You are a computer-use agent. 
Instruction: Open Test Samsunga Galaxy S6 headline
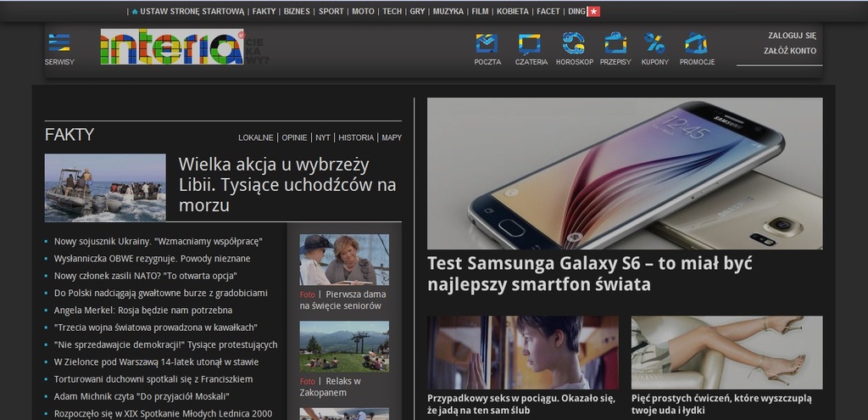pos(590,274)
